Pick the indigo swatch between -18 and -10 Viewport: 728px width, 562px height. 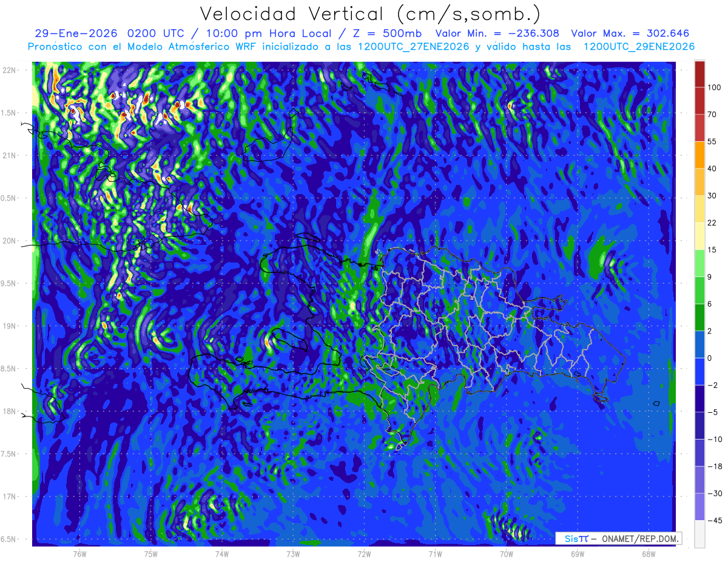[699, 452]
